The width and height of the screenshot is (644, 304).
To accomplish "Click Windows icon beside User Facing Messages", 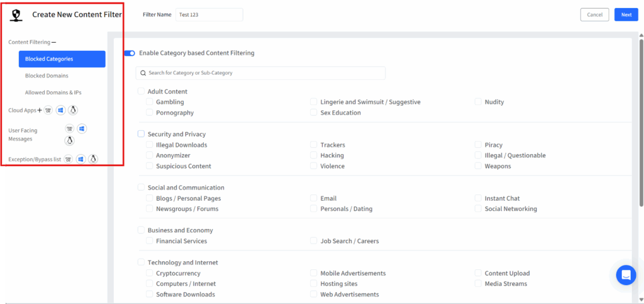I will [x=82, y=129].
